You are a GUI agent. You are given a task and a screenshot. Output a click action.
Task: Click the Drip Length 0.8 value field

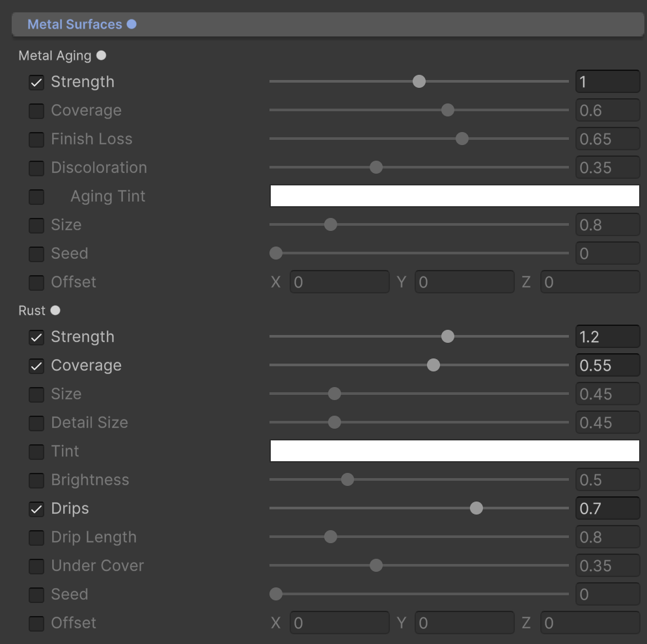click(x=607, y=537)
